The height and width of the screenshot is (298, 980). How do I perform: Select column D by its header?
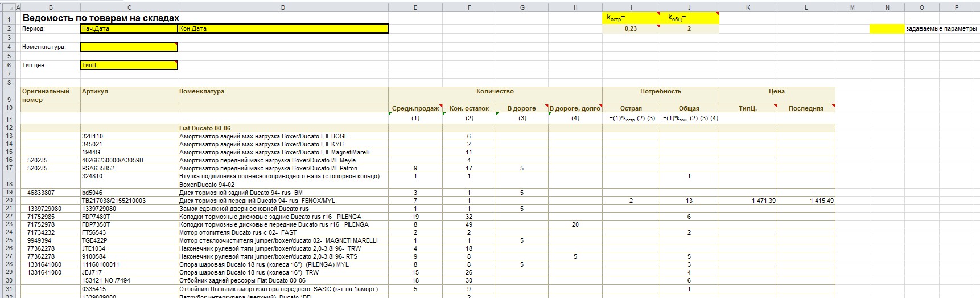pyautogui.click(x=283, y=7)
